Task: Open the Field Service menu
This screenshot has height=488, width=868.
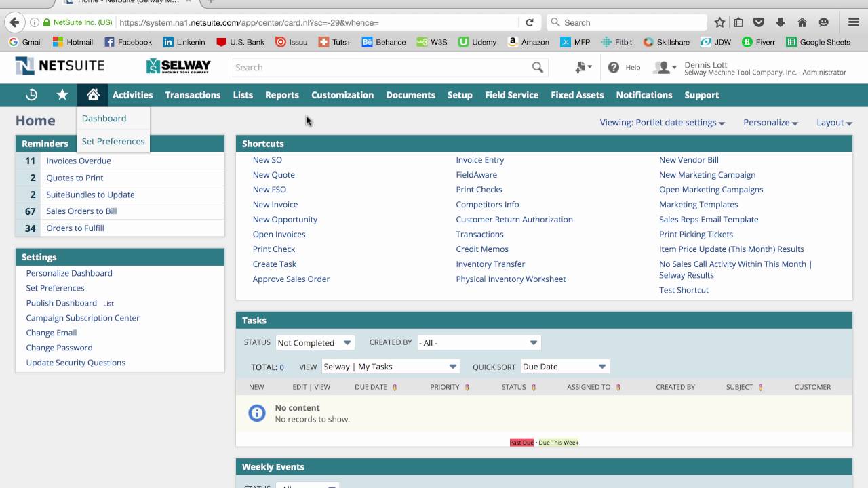Action: (x=511, y=95)
